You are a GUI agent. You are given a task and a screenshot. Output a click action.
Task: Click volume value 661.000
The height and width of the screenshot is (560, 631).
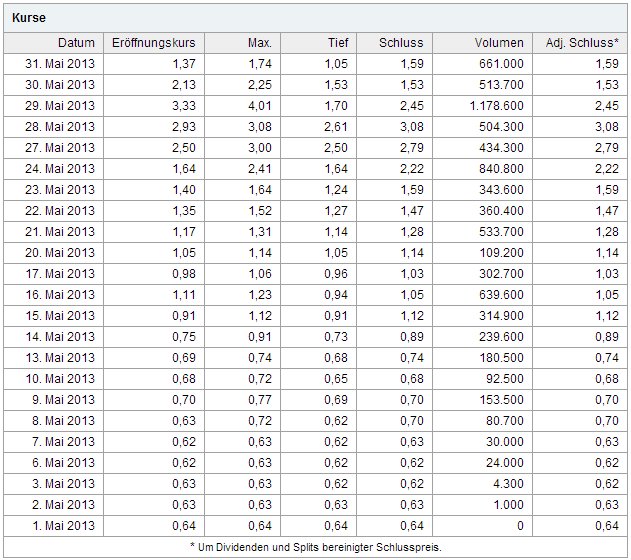(501, 64)
